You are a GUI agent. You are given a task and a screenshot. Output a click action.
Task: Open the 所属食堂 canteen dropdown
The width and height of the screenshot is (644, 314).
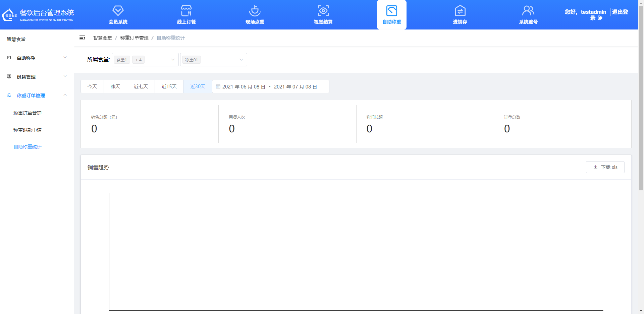145,60
